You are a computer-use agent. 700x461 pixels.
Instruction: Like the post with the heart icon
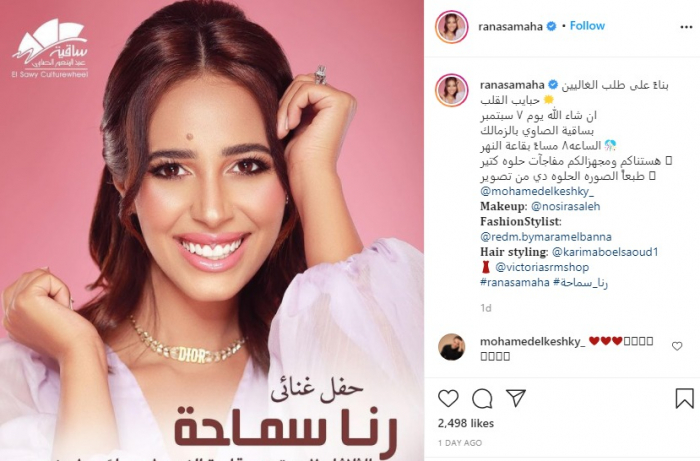pos(448,398)
